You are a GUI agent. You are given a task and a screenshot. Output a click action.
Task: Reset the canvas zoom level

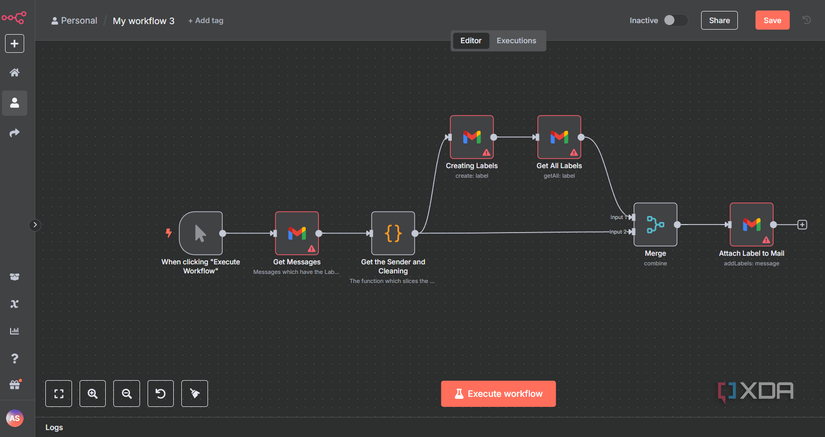160,393
